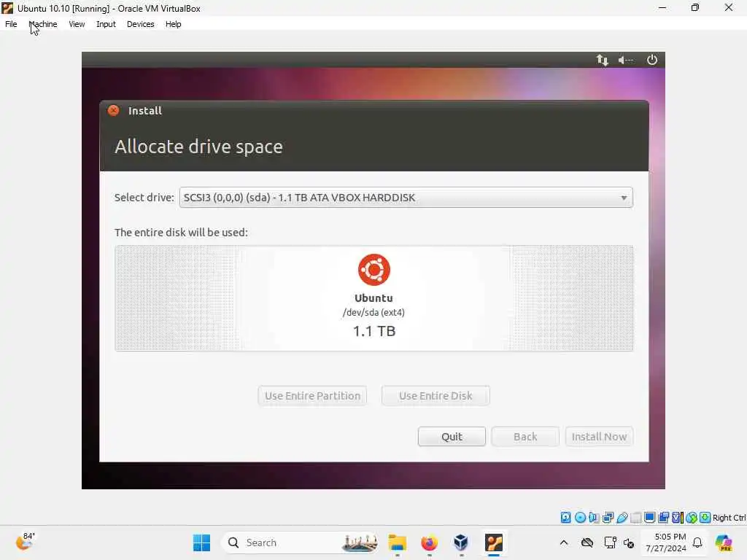The image size is (747, 560).
Task: Click the recording status icon
Action: (x=663, y=518)
